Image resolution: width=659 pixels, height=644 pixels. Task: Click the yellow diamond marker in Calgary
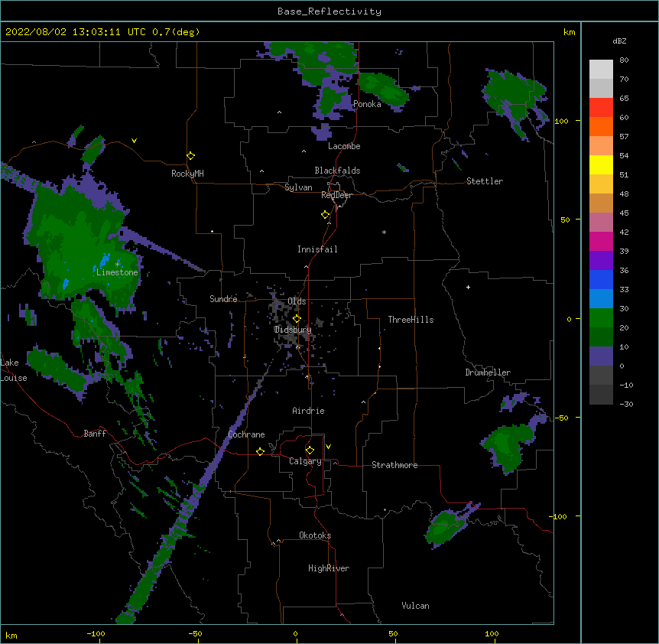tap(310, 450)
